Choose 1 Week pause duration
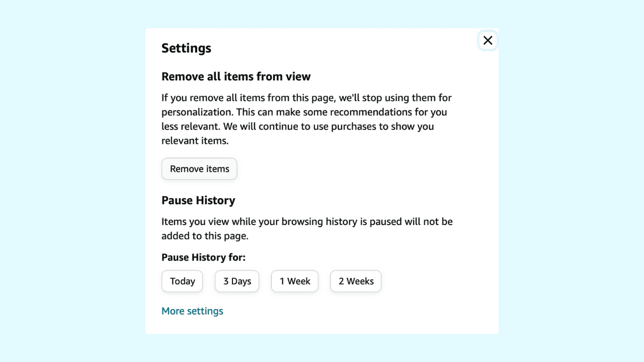The height and width of the screenshot is (362, 644). click(295, 281)
